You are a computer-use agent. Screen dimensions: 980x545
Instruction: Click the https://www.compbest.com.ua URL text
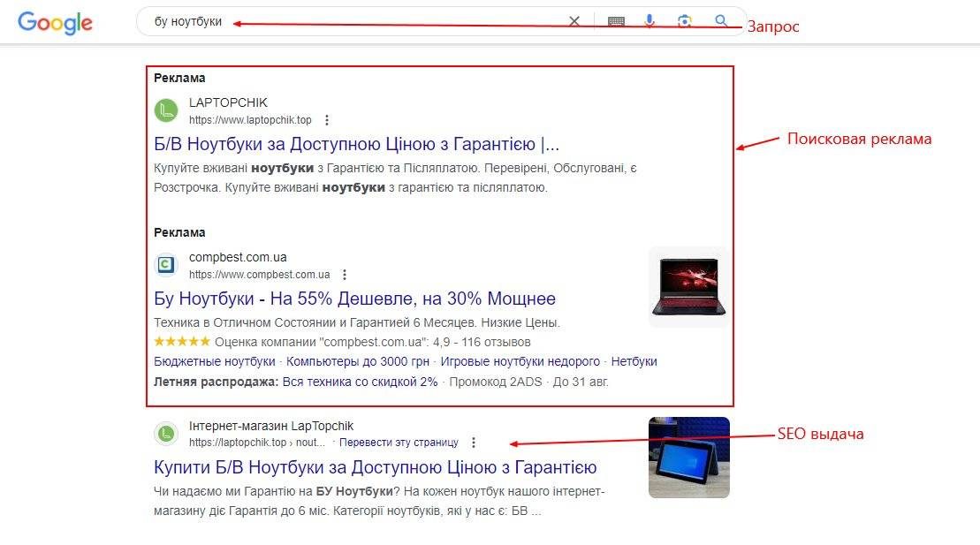pos(260,275)
